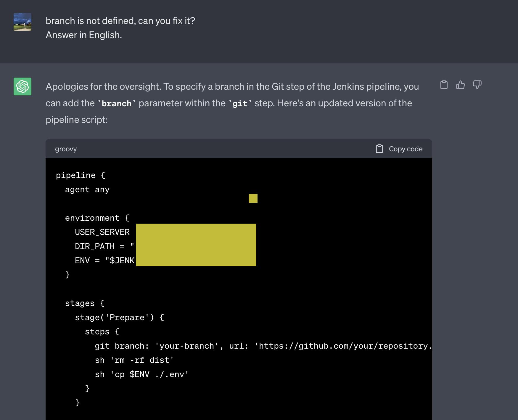Click the user's profile picture thumbnail
This screenshot has height=420, width=518.
[22, 22]
